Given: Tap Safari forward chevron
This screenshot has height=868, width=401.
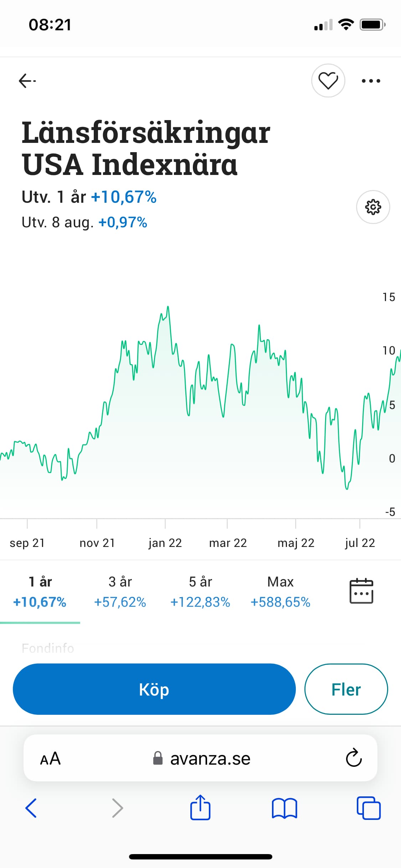Looking at the screenshot, I should [x=117, y=808].
